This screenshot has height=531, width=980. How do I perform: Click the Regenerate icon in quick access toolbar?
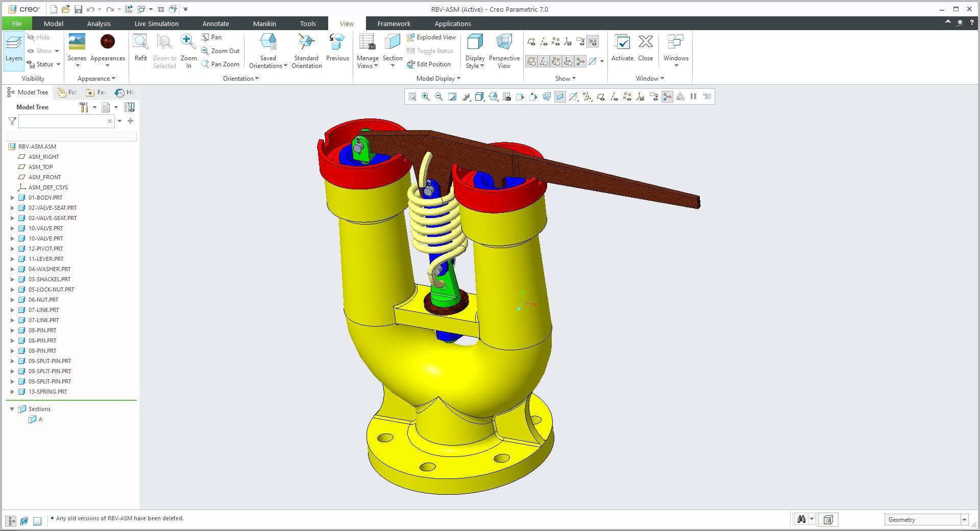click(129, 9)
